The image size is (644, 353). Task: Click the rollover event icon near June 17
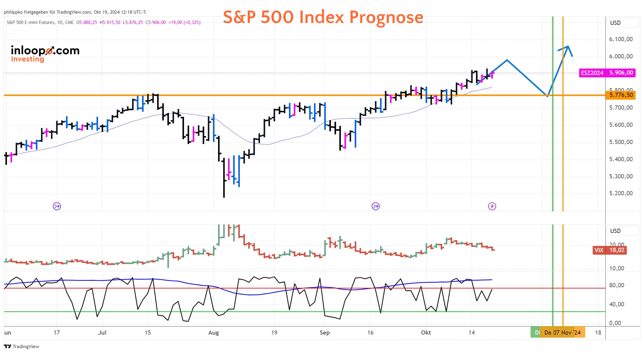point(57,206)
